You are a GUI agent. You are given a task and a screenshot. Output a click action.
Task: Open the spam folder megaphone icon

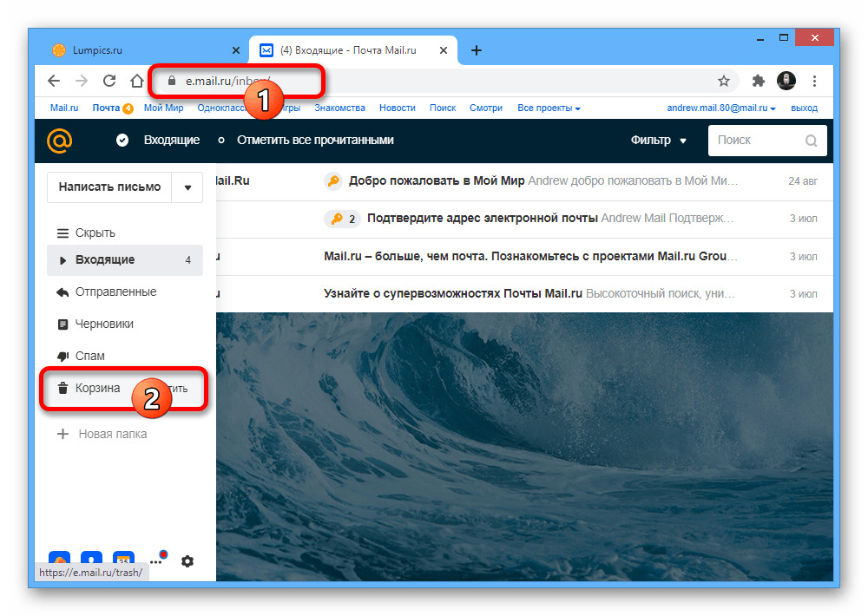click(62, 356)
